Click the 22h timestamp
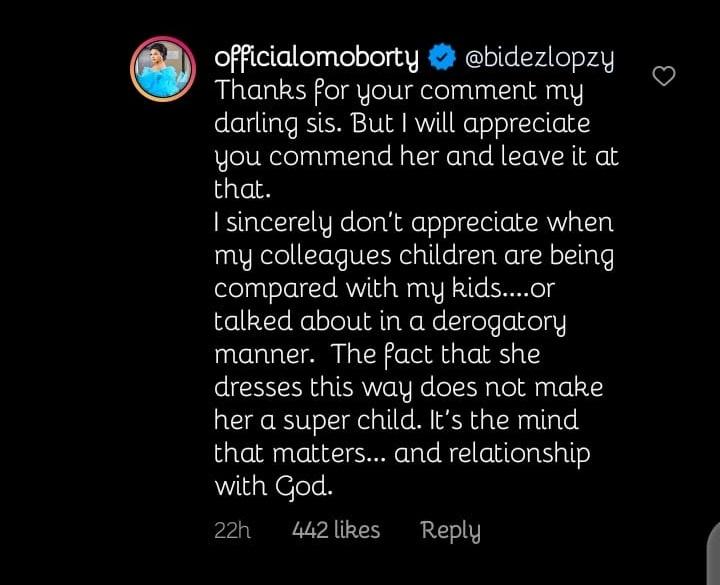This screenshot has width=720, height=585. pos(231,531)
